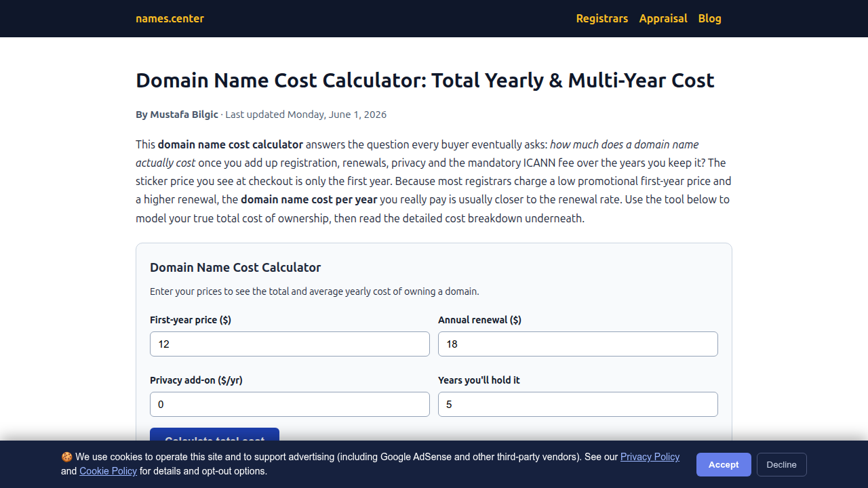Open the names.center home link
The image size is (868, 488).
(170, 18)
